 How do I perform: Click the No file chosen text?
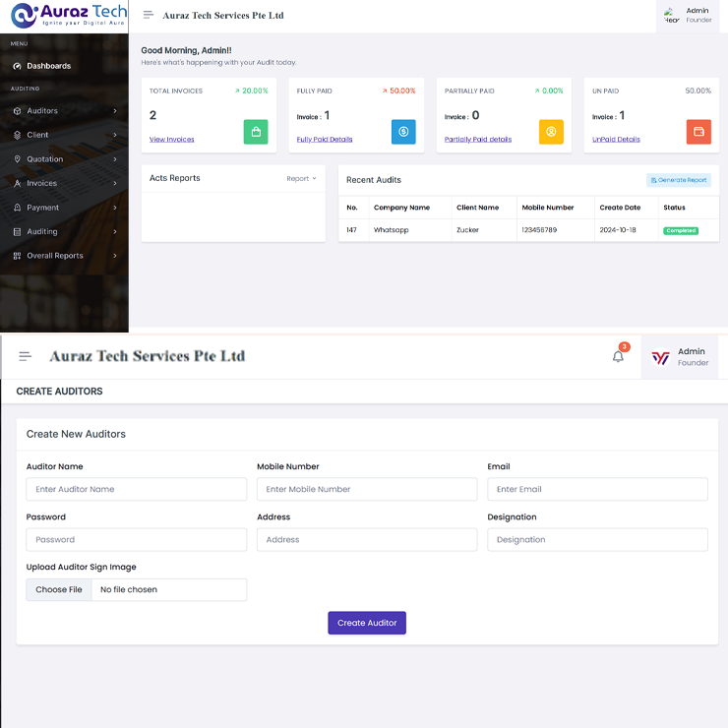point(129,589)
